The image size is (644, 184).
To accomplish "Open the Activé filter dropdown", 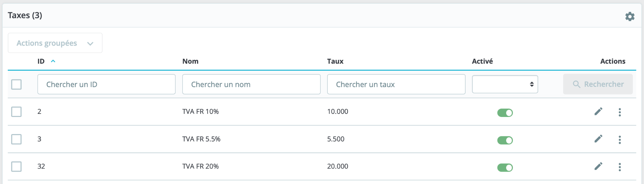I will pos(505,84).
